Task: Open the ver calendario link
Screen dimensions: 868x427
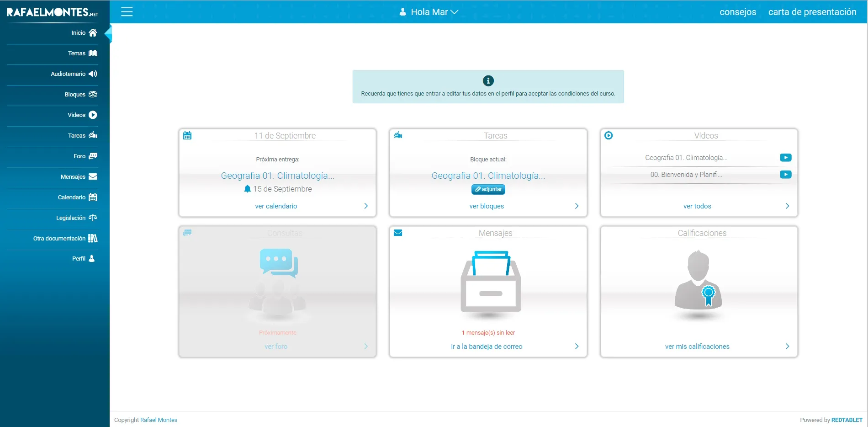Action: click(x=276, y=206)
